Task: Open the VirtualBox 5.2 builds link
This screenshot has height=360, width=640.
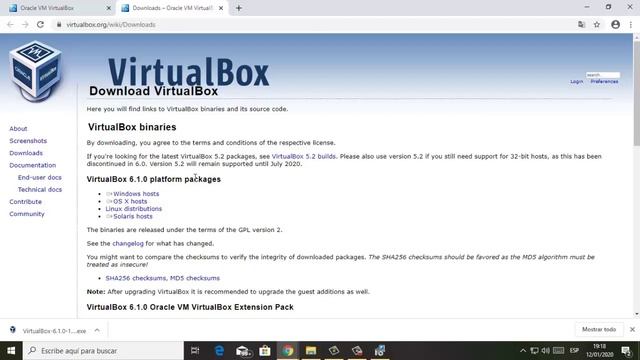Action: click(304, 156)
